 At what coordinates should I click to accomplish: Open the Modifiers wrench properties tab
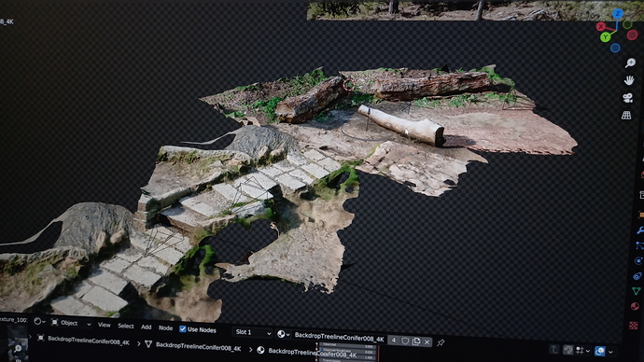640,230
